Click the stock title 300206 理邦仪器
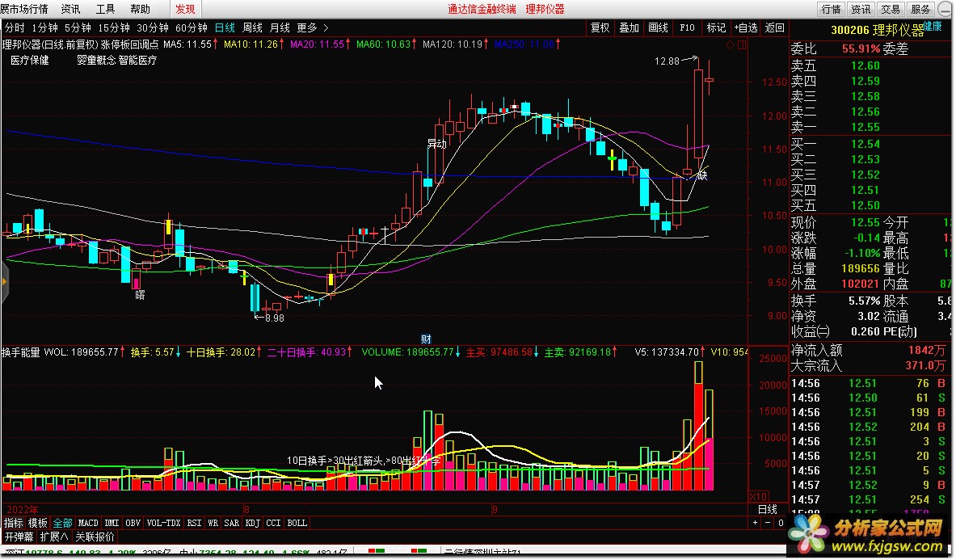This screenshot has width=956, height=560. (x=878, y=31)
